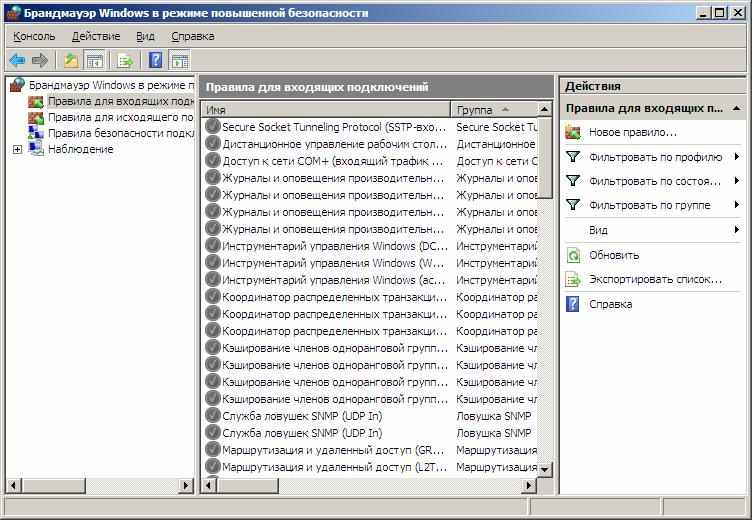Click the Back arrow toolbar icon

click(17, 60)
